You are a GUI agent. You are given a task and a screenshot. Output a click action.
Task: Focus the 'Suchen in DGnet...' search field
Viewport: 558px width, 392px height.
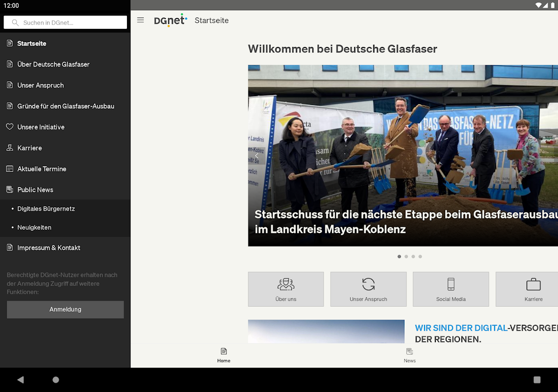tap(65, 22)
